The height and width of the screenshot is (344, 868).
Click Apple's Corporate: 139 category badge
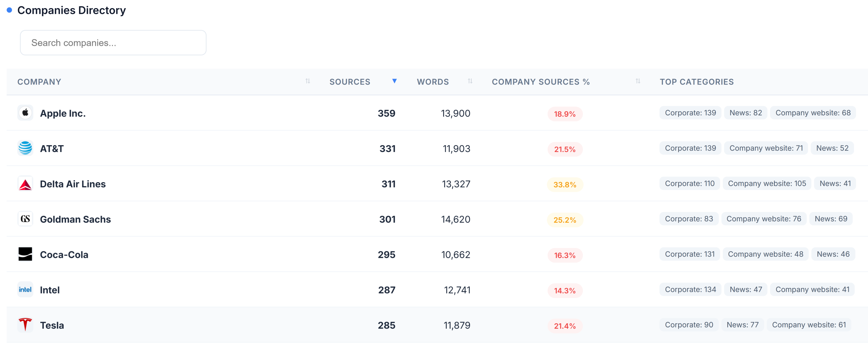coord(690,113)
